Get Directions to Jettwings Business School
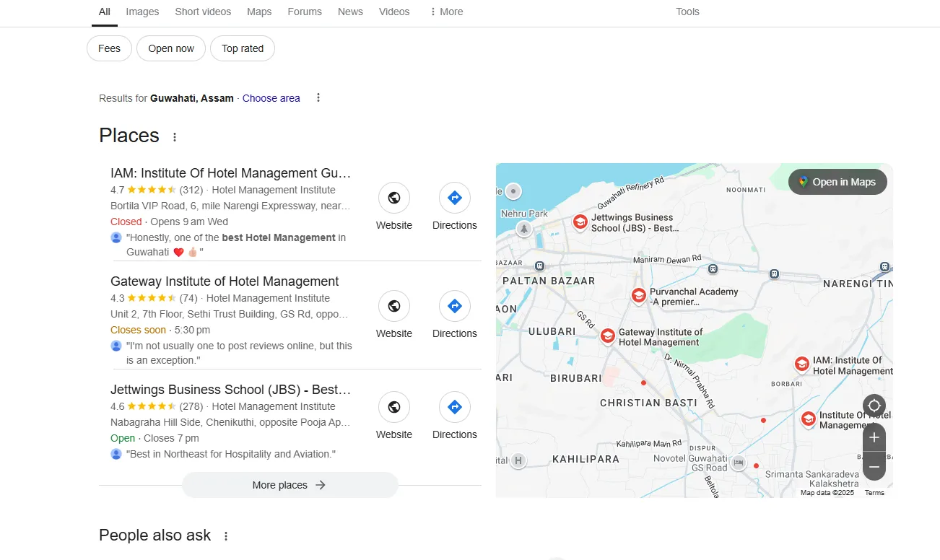 click(455, 407)
